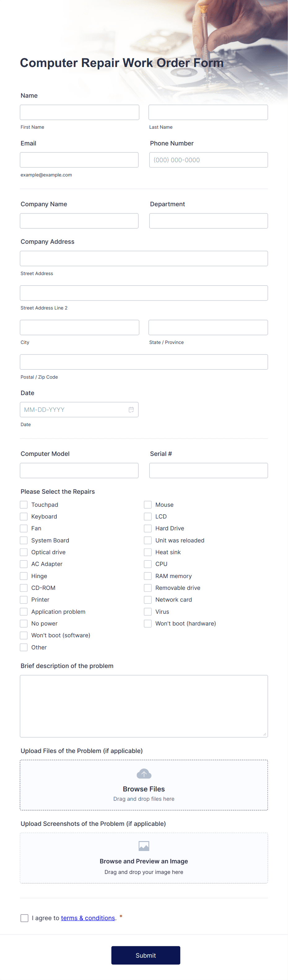The height and width of the screenshot is (980, 288).
Task: Focus the Postal / Zip Code field
Action: pos(144,362)
